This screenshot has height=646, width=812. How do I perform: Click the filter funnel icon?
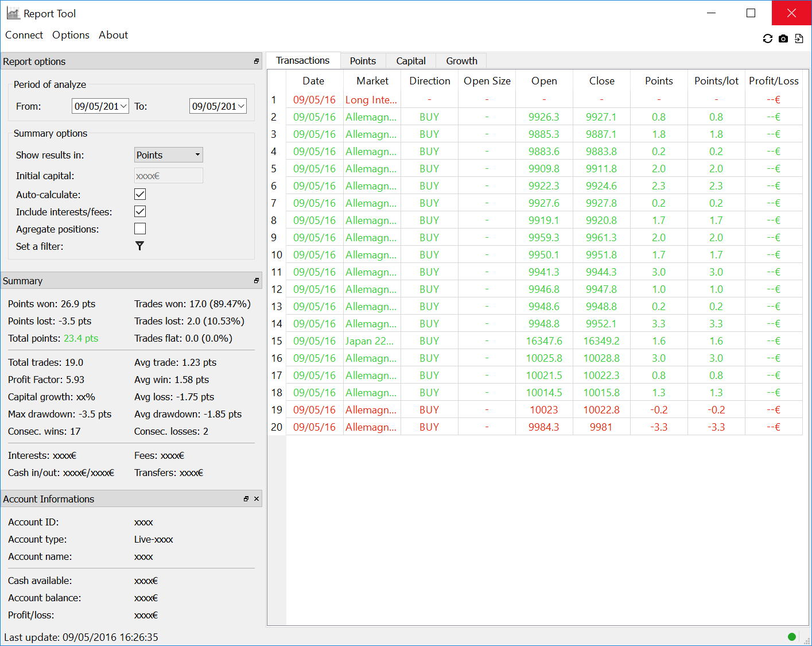click(x=139, y=246)
